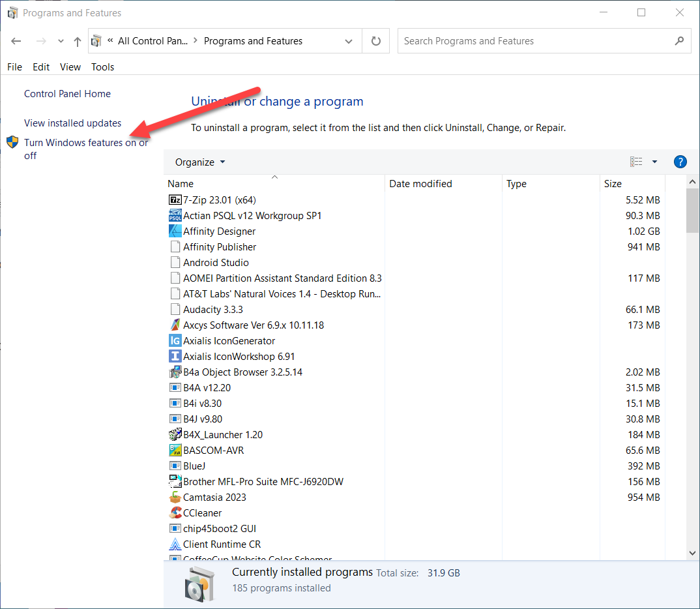The image size is (700, 609).
Task: Click the search magnifier icon
Action: coord(679,40)
